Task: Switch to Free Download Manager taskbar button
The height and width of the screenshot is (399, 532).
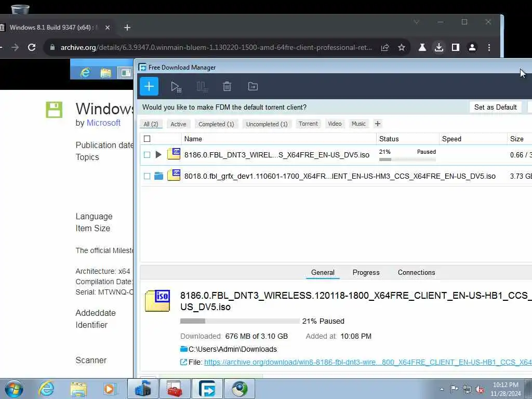Action: pyautogui.click(x=207, y=389)
